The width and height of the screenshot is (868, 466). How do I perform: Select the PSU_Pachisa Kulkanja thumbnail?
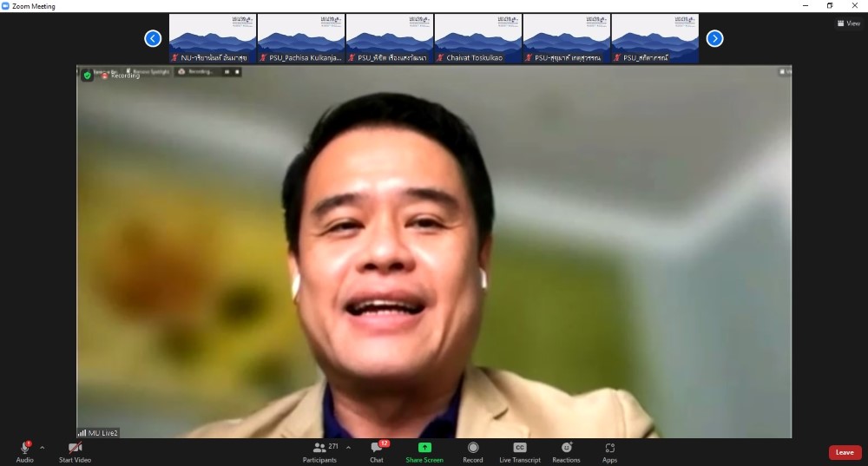[300, 38]
